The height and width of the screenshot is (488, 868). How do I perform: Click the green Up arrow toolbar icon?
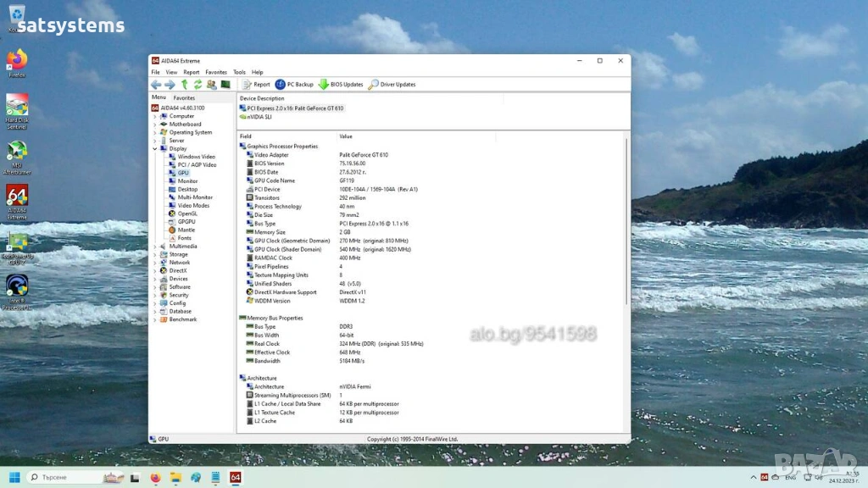coord(185,85)
